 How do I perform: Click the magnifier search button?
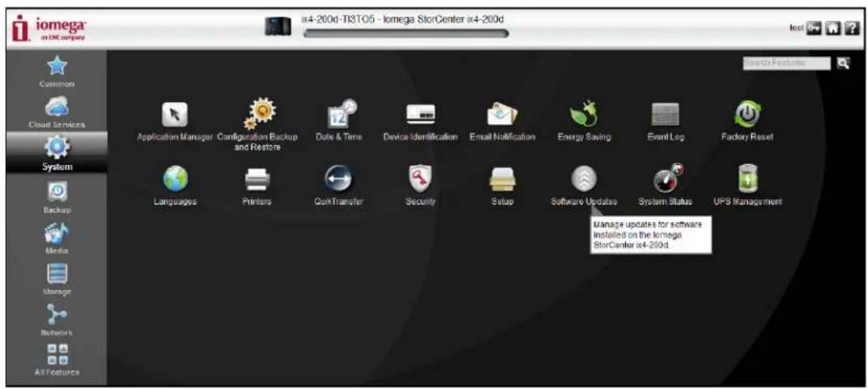pos(842,64)
